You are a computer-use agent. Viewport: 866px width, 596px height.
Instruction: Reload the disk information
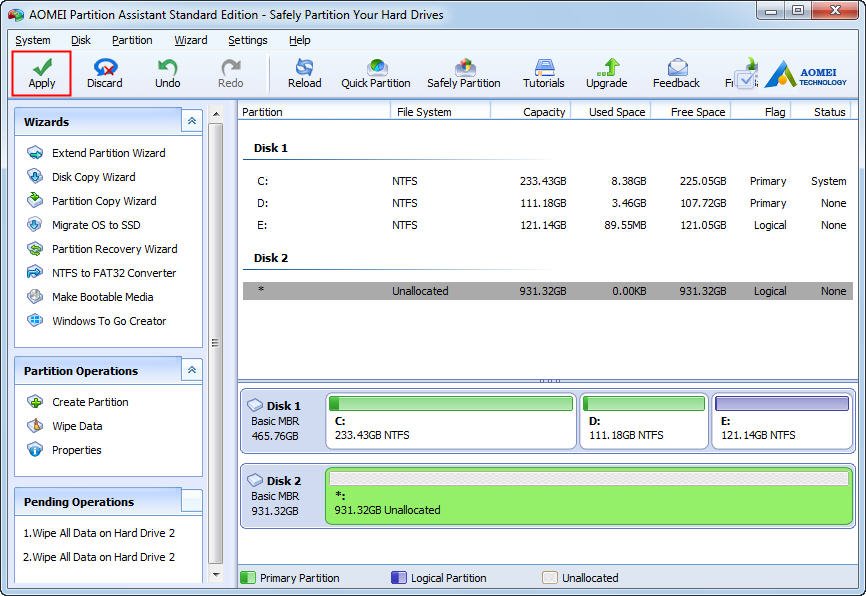point(304,73)
